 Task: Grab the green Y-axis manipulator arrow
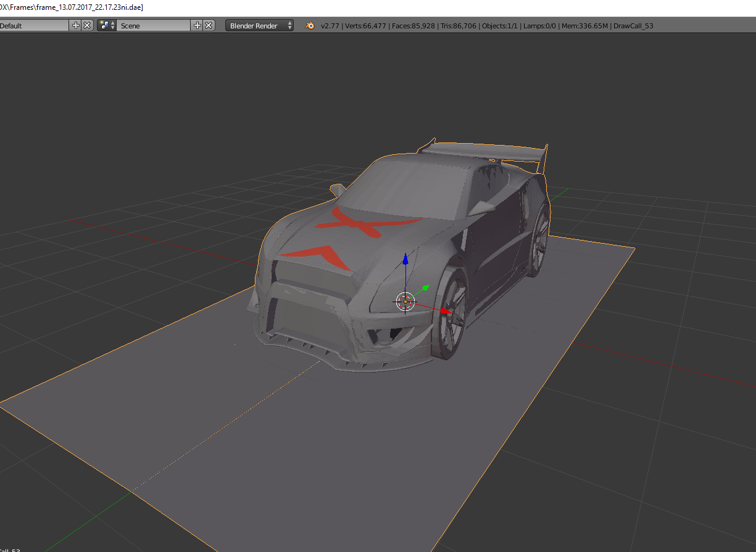point(425,289)
